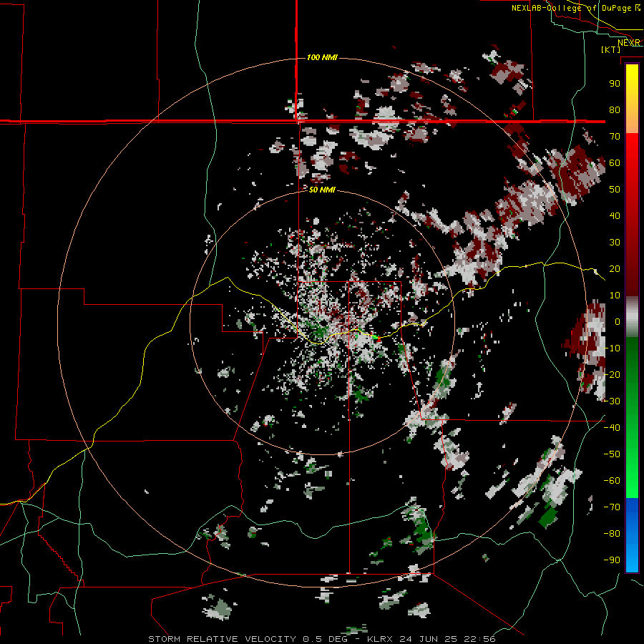Click the positive 60 label on the velocity scale

[x=615, y=162]
